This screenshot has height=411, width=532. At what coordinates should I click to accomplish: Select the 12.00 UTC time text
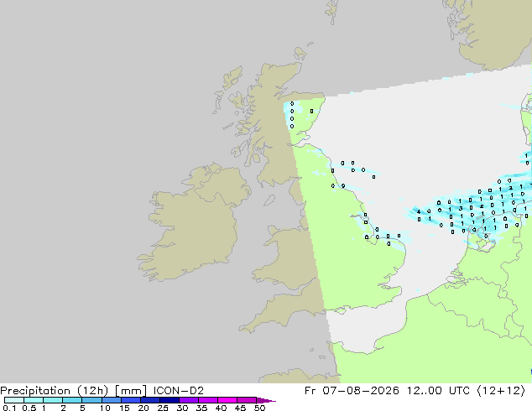[438, 391]
